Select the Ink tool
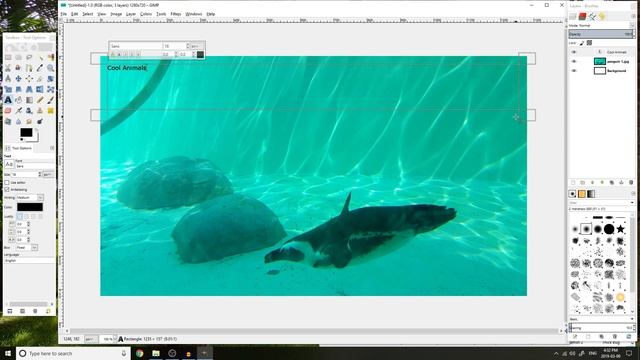The image size is (640, 360). (29, 110)
